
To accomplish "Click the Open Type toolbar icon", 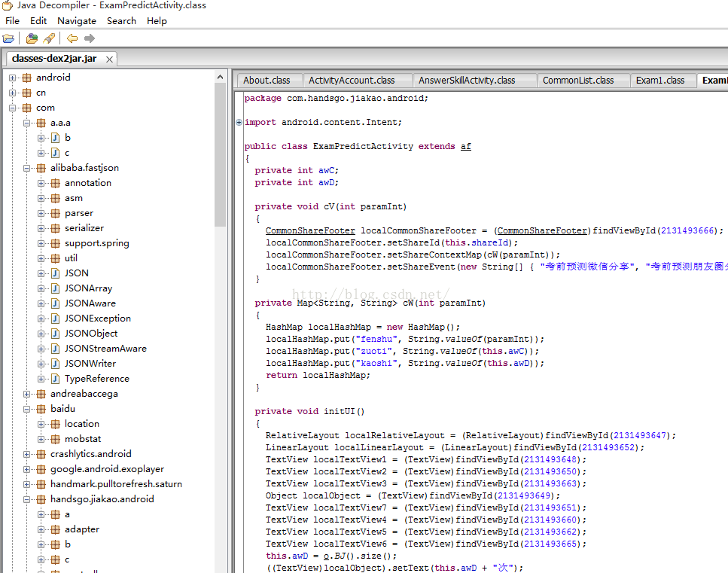I will tap(32, 38).
